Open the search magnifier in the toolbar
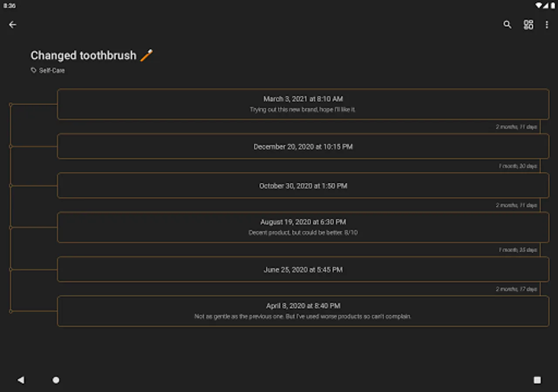This screenshot has width=558, height=392. [x=507, y=25]
